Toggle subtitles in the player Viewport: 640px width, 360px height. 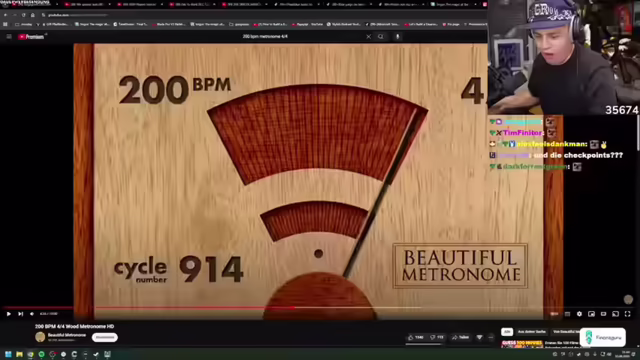coord(567,314)
